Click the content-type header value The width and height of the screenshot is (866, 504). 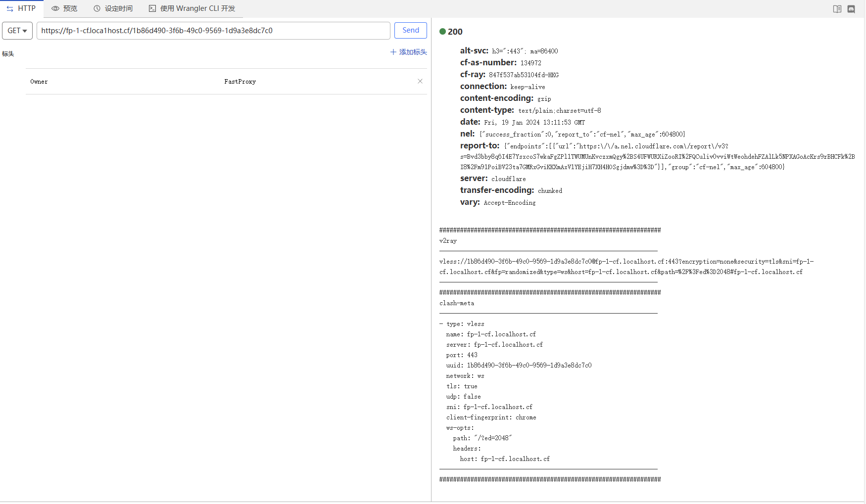(x=559, y=111)
